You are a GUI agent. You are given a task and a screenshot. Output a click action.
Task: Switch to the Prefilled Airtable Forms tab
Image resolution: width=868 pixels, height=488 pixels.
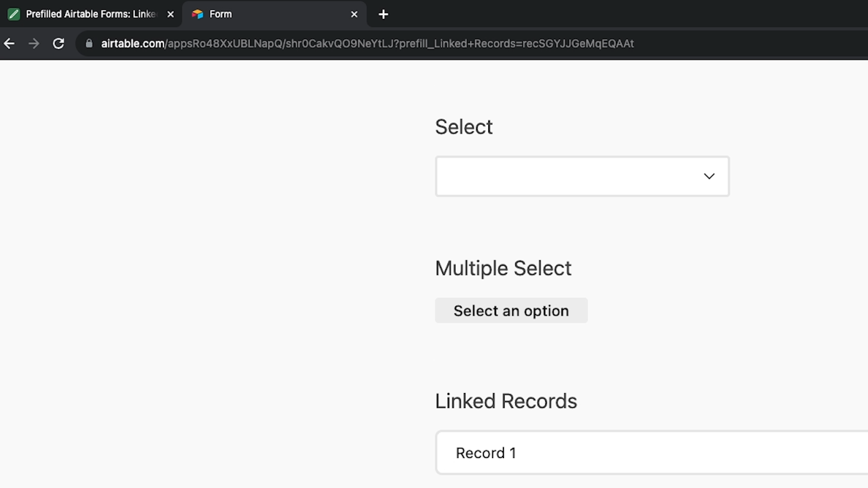coord(91,14)
